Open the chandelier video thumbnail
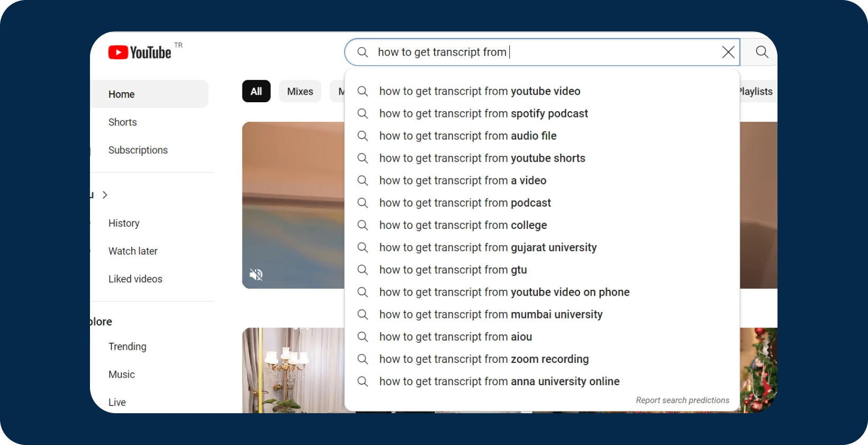 [293, 370]
